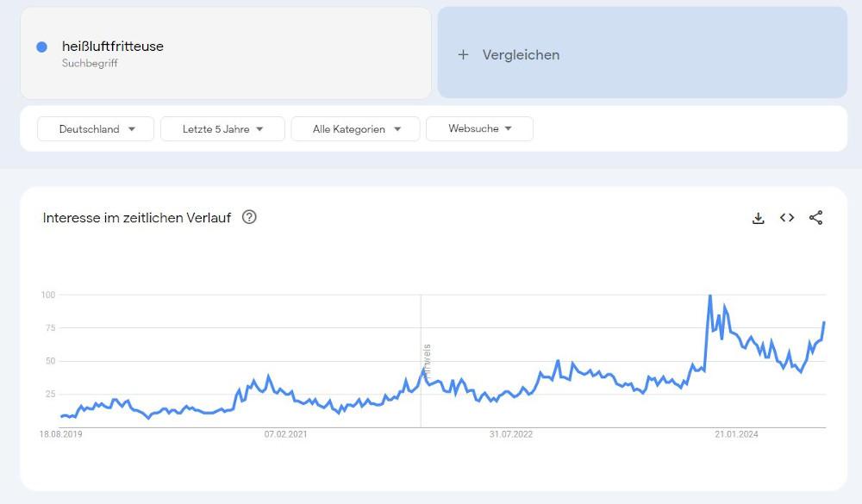The height and width of the screenshot is (504, 862).
Task: Click the Interesse im zeitlichen Verlauf heading
Action: [x=137, y=218]
